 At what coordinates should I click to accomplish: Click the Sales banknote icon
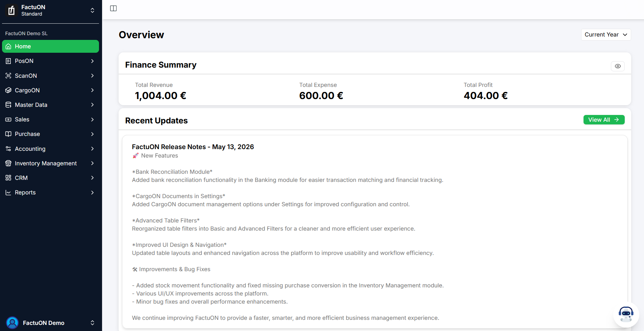(8, 119)
